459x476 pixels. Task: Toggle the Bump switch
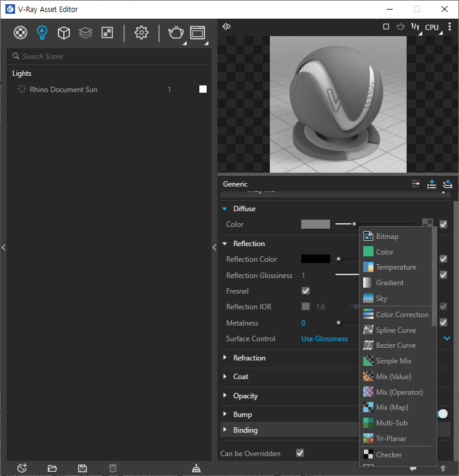443,414
